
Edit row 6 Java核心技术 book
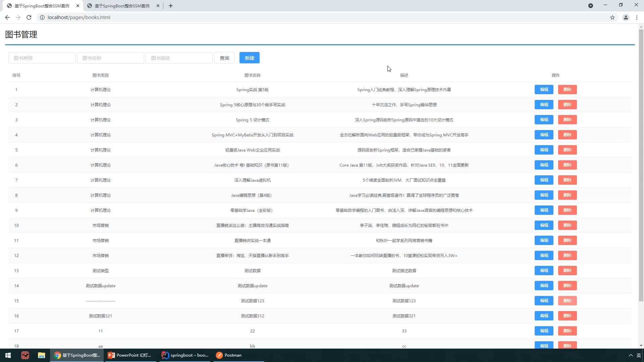click(544, 165)
